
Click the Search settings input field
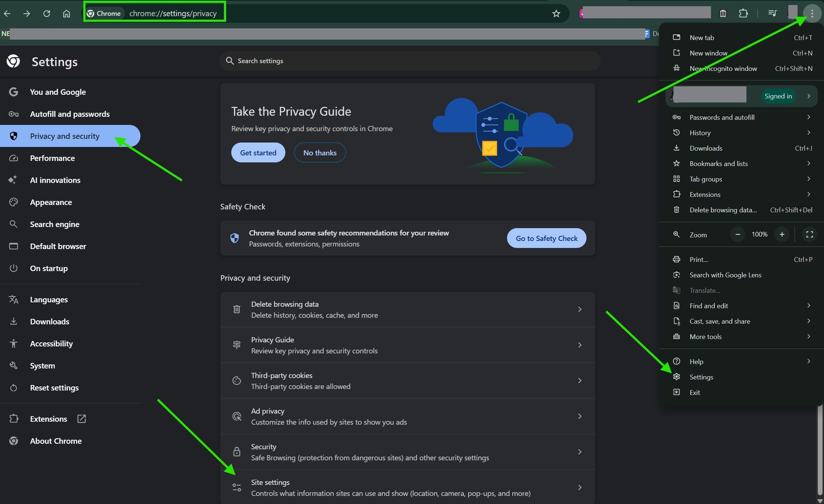(x=410, y=61)
